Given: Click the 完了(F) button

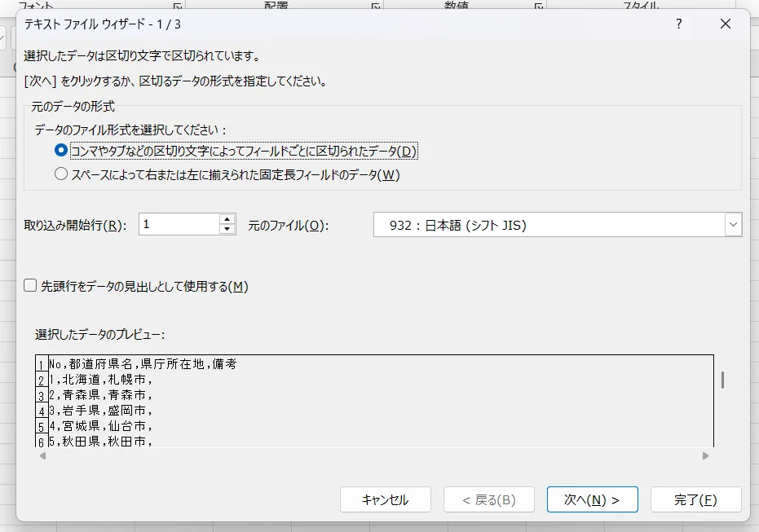Looking at the screenshot, I should point(695,499).
